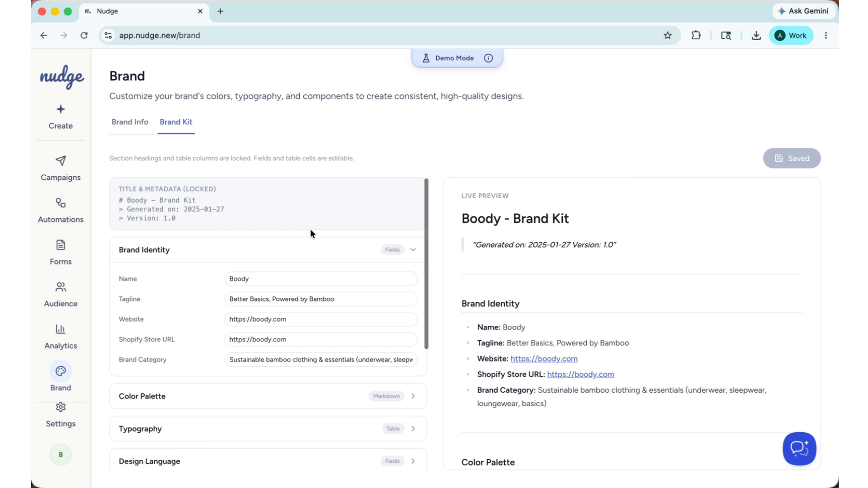Viewport: 868px width, 488px height.
Task: Open the Website boody.com link in preview
Action: coord(544,359)
